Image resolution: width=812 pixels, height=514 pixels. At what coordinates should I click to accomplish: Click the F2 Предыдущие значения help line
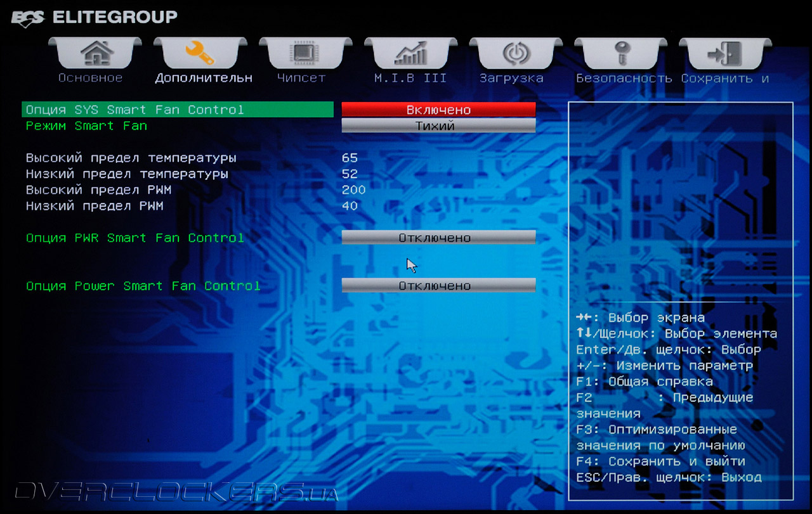pos(664,406)
